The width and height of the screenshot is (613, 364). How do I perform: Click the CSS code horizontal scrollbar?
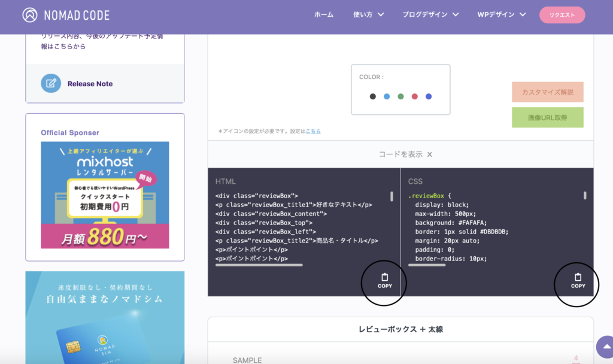(427, 265)
